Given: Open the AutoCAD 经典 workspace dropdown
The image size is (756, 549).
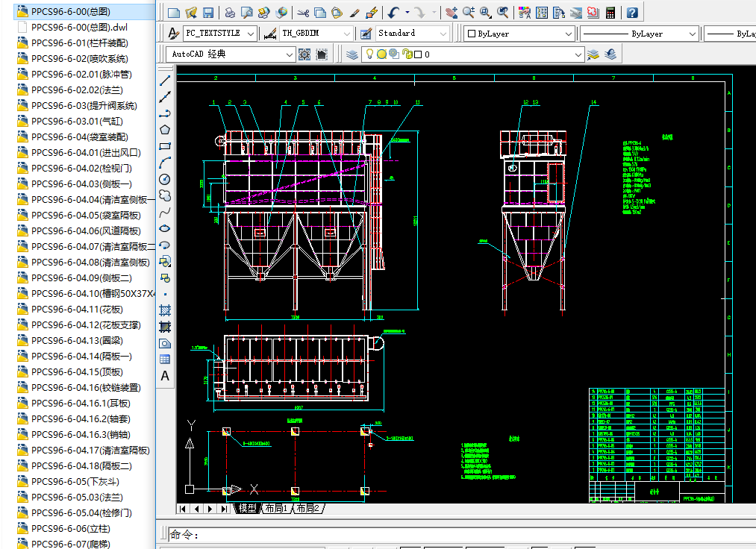Looking at the screenshot, I should coord(288,54).
